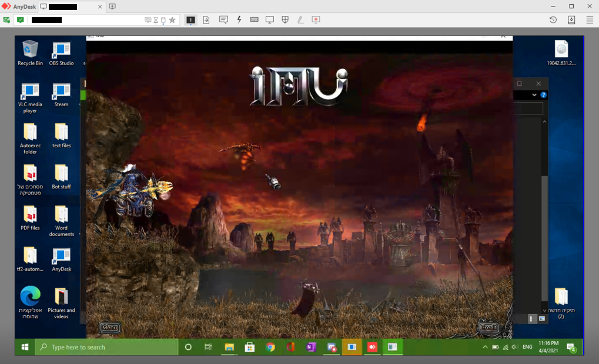
Task: Open AnyDesk display settings icon
Action: tap(270, 20)
